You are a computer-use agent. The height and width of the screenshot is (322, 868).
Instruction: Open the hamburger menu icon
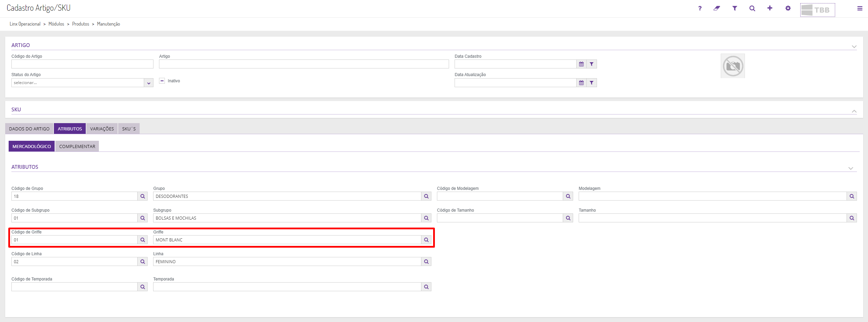860,8
